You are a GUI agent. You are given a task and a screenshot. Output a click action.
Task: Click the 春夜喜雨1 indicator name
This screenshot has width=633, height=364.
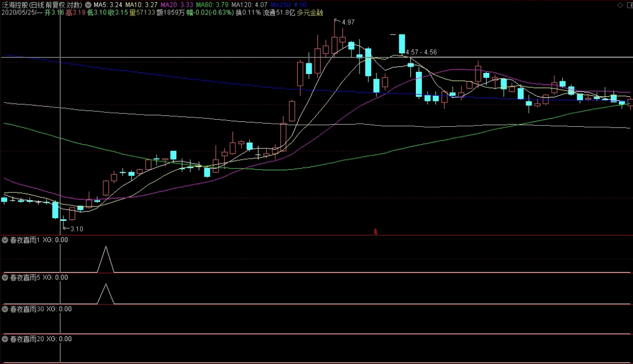click(x=24, y=240)
